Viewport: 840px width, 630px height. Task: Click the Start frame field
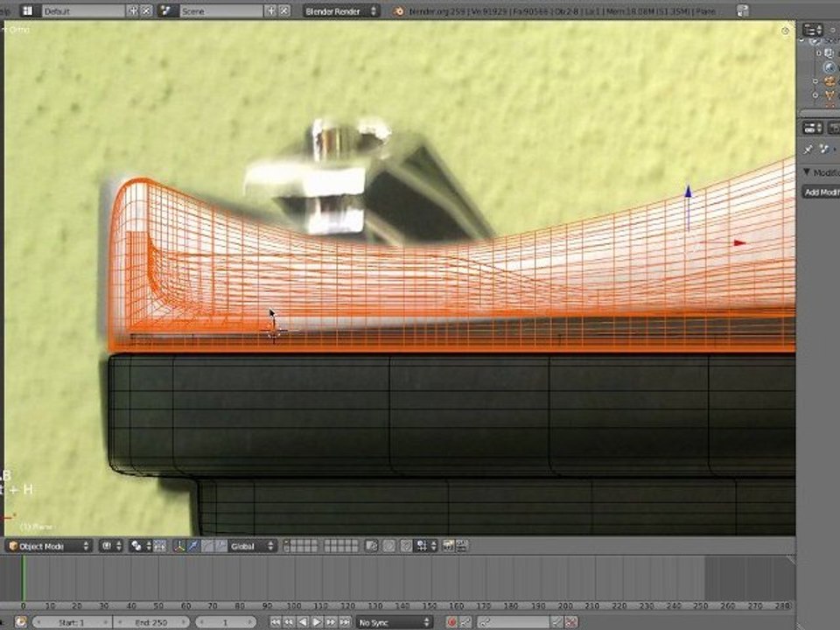click(x=72, y=622)
